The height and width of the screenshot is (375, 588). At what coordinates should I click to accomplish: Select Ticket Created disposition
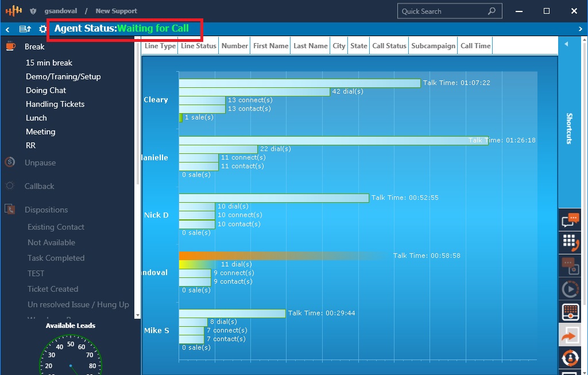52,289
